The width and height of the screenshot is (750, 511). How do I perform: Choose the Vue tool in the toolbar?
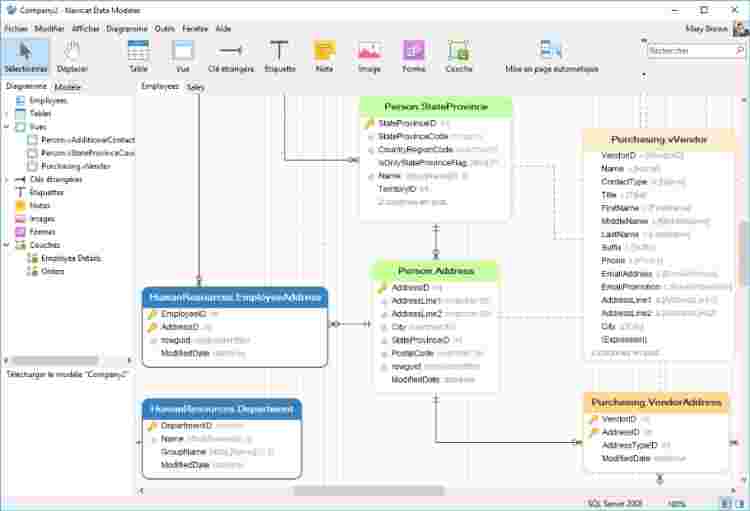point(182,56)
